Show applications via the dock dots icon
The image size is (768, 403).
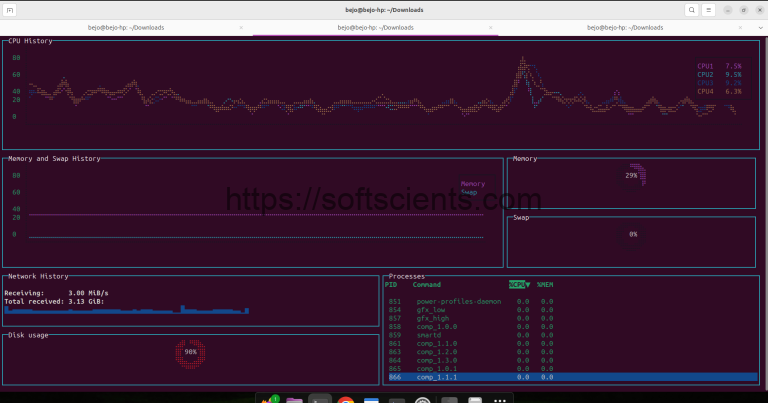[x=499, y=400]
